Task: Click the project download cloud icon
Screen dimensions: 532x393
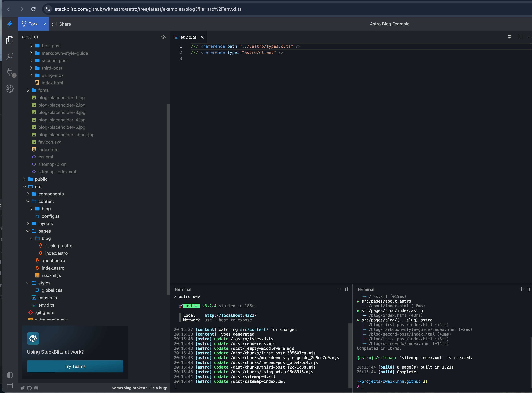Action: [163, 37]
